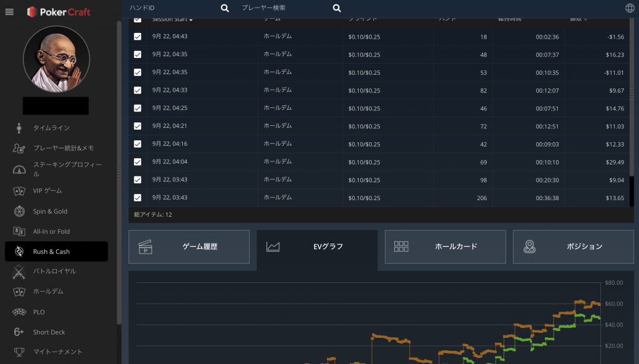Click the $12.33 winnings value
The image size is (639, 364).
pos(615,144)
